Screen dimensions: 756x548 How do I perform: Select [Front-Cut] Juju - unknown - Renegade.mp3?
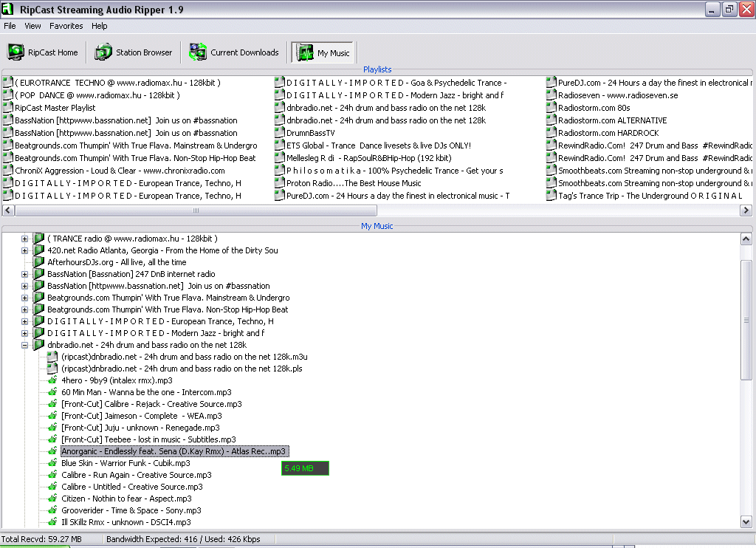click(140, 428)
